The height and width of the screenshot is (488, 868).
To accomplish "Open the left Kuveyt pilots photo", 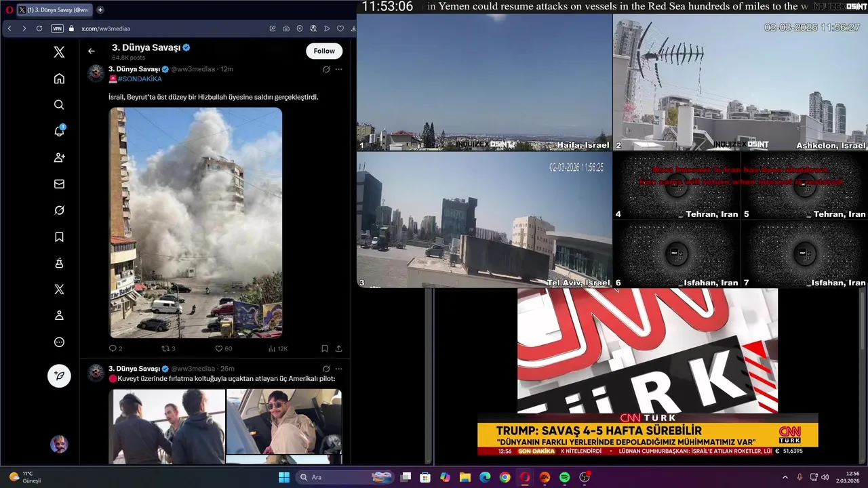I will (167, 426).
